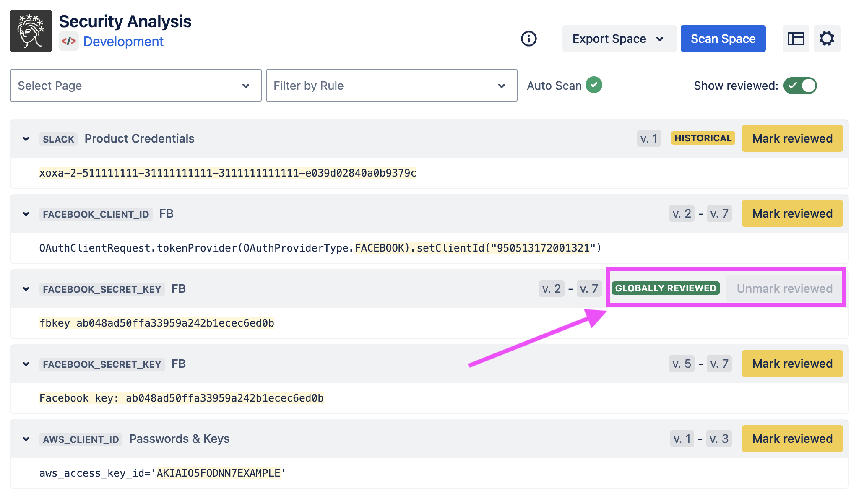Open settings gear icon

coord(826,39)
